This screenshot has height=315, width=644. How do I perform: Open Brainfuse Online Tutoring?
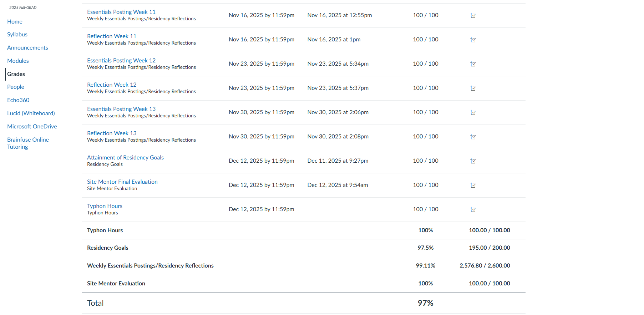28,143
